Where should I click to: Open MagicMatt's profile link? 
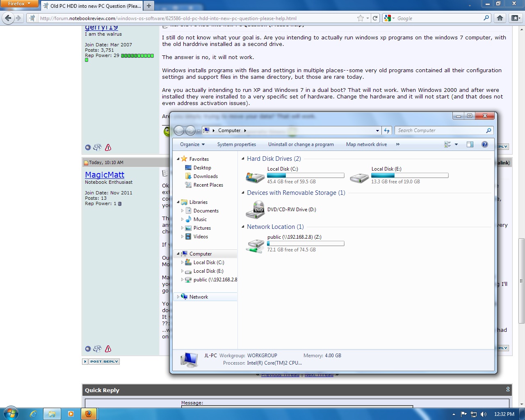(x=105, y=175)
